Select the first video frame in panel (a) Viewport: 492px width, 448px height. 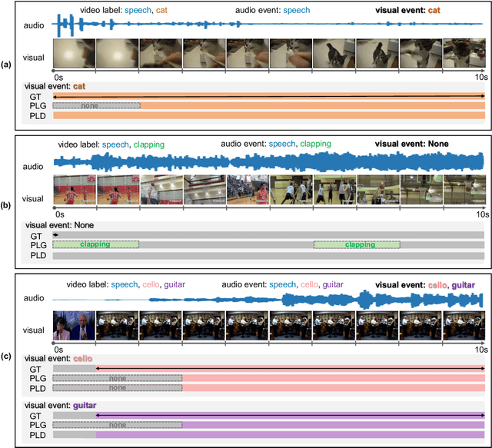pos(74,55)
